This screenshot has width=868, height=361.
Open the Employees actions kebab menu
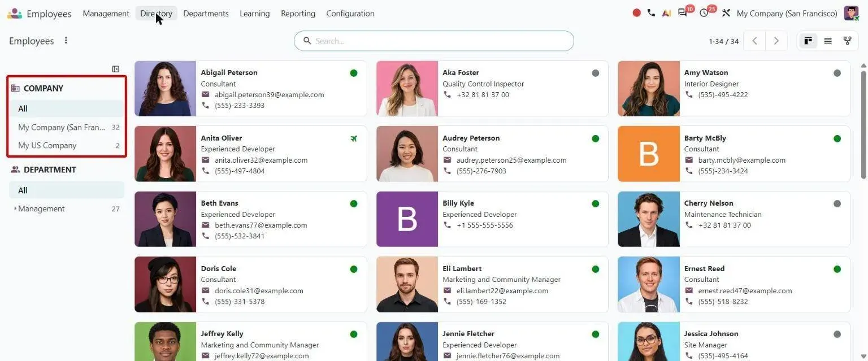click(x=66, y=41)
